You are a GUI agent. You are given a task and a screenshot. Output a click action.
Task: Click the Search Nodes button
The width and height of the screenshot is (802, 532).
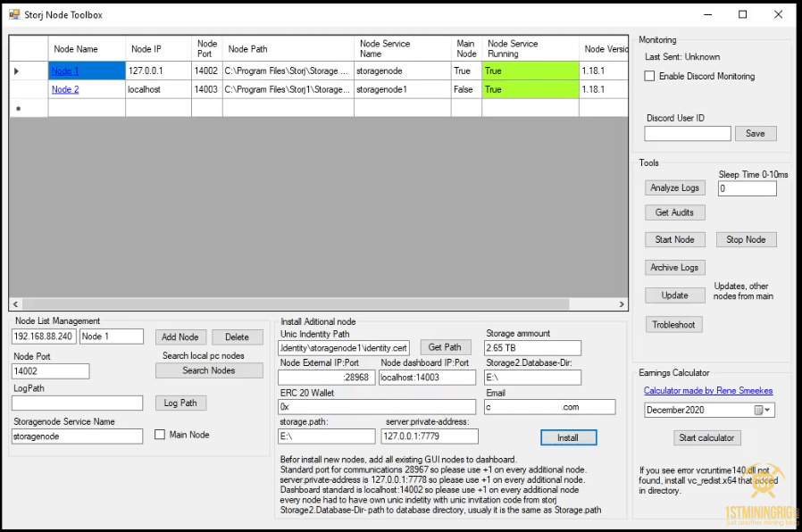[x=209, y=370]
